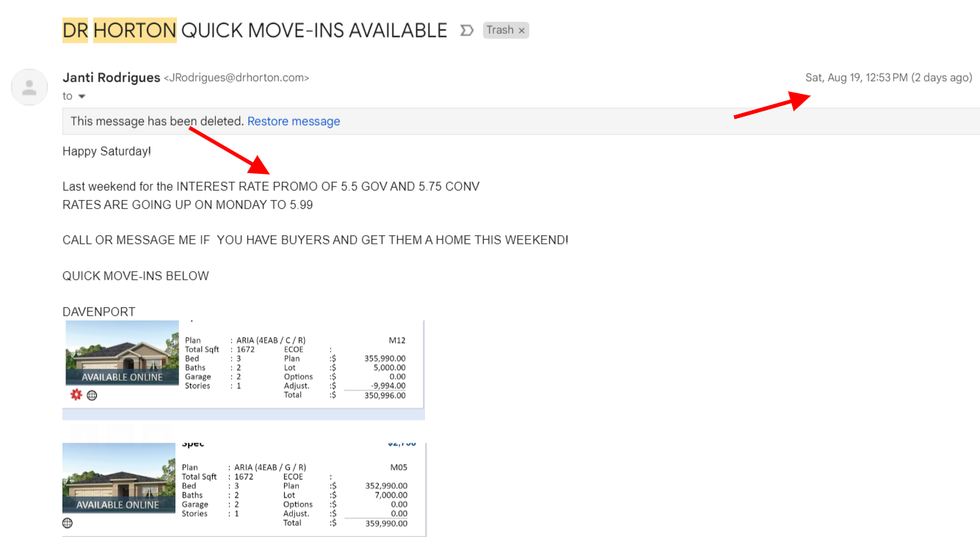980x537 pixels.
Task: Click 'QUICK MOVE-INS BELOW' text
Action: point(136,276)
